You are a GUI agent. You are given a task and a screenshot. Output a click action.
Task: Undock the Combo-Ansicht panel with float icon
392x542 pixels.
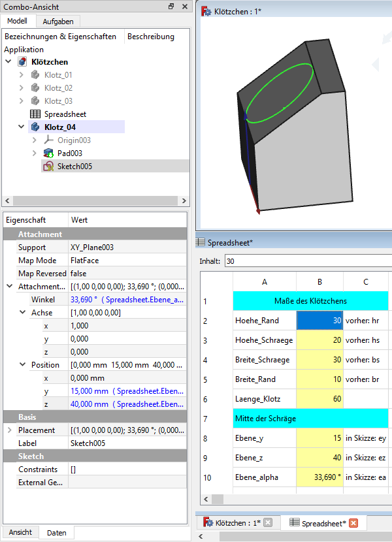point(171,6)
